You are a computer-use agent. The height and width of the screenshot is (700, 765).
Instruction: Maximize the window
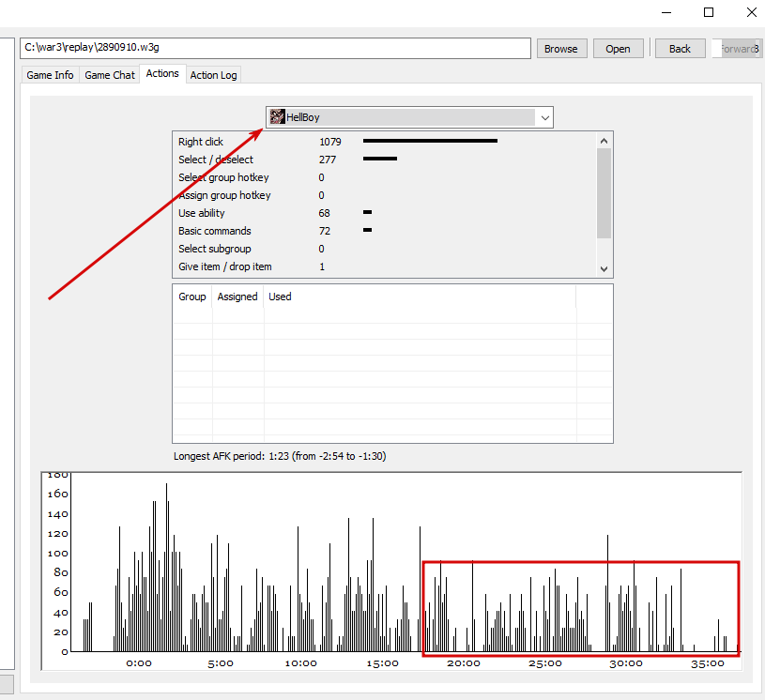709,12
